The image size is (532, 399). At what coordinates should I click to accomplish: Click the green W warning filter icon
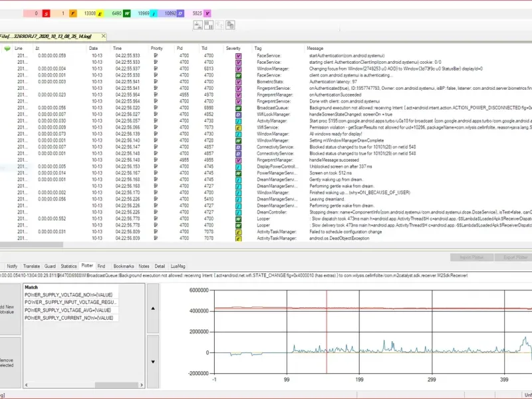(x=127, y=13)
